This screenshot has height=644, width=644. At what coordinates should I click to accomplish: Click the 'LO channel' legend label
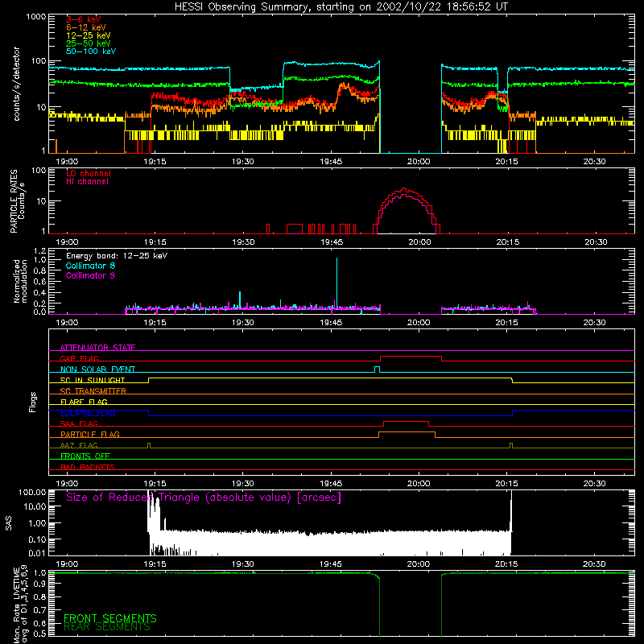[89, 173]
